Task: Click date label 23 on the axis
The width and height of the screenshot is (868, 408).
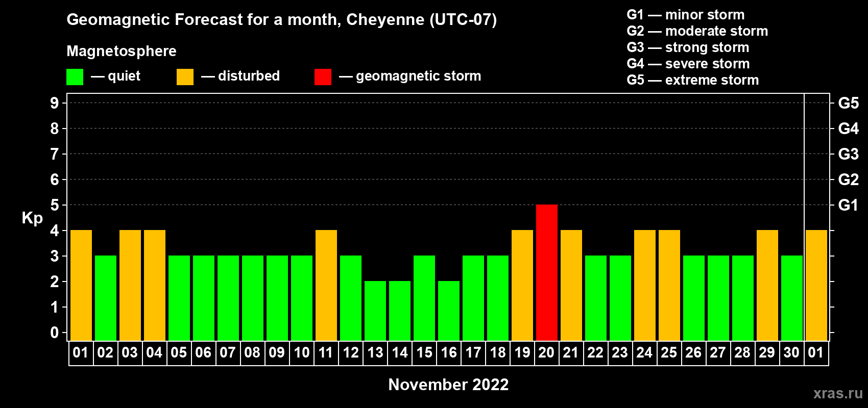Action: click(x=620, y=352)
